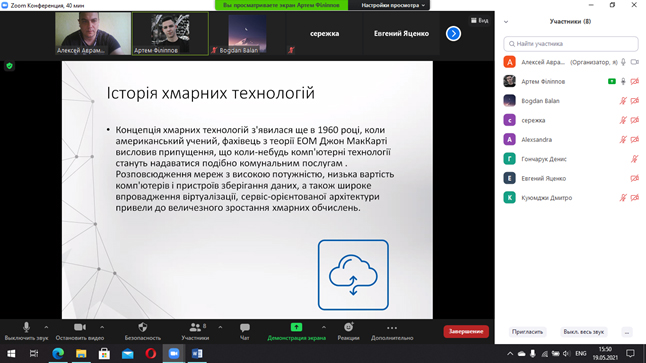The image size is (646, 363).
Task: Click the Mute All button
Action: point(583,332)
